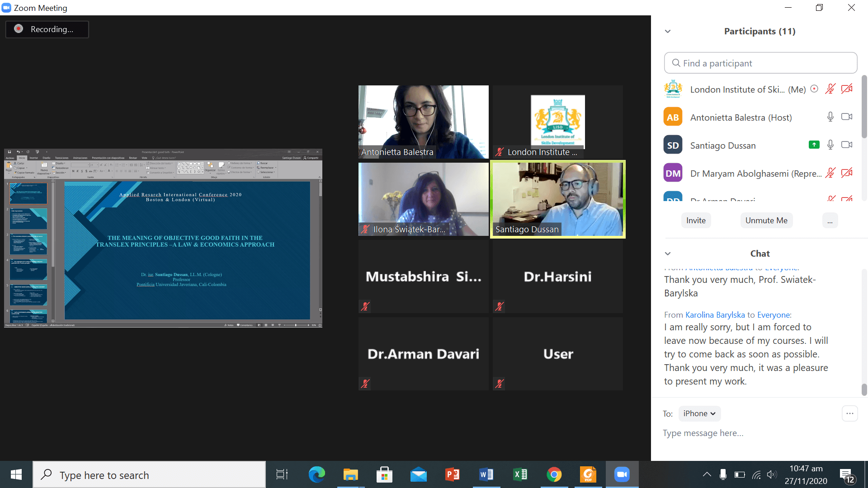Click microphone icon for Santiago Dussan

pyautogui.click(x=830, y=145)
